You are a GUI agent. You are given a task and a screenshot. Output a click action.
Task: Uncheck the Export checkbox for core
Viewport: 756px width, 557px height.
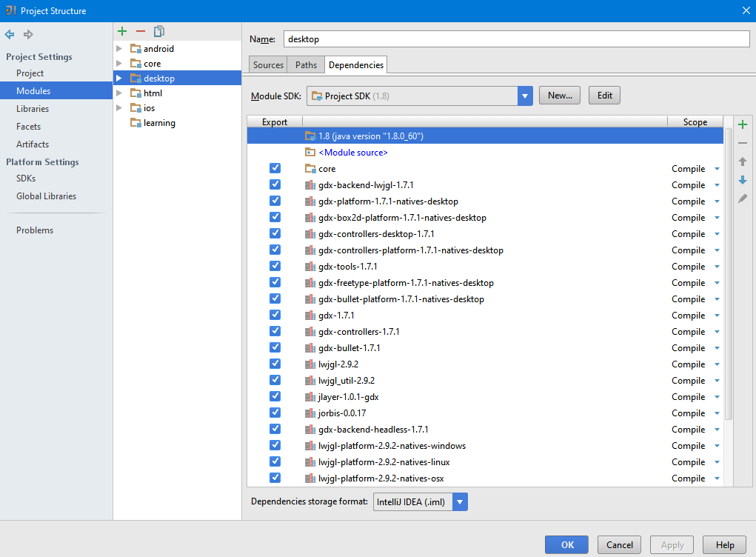(275, 168)
